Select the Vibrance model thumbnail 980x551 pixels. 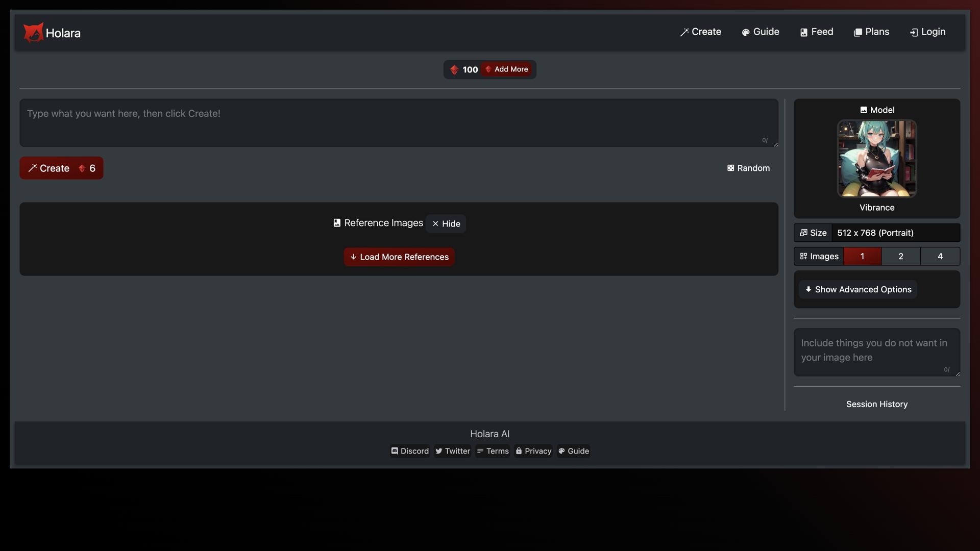point(876,158)
